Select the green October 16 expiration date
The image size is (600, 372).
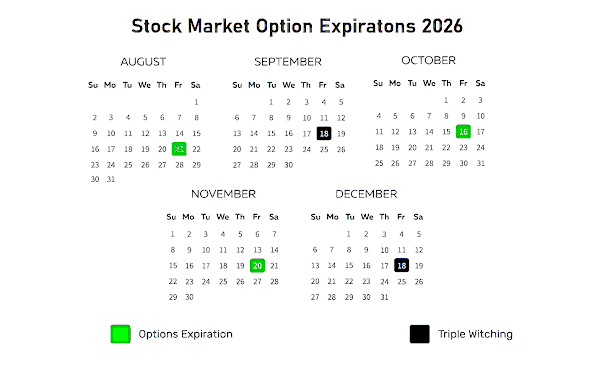(x=463, y=132)
